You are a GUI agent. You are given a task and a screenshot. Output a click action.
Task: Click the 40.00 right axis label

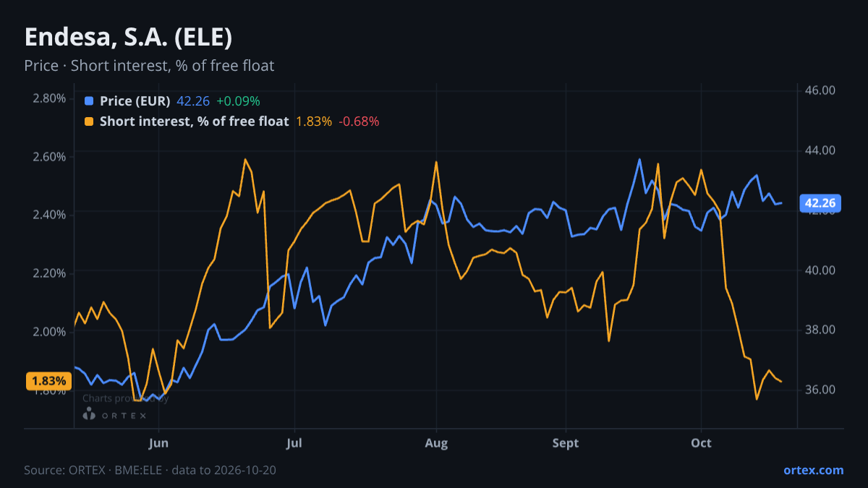820,270
